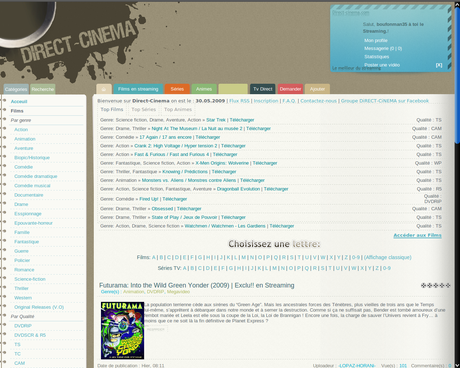Select the Catégories sidebar tab
Screen dimensions: 460x368
[16, 89]
